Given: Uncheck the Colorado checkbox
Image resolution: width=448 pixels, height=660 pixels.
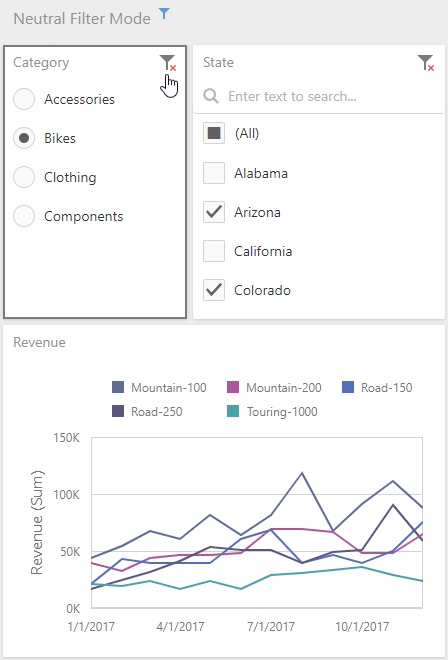Looking at the screenshot, I should (x=214, y=290).
